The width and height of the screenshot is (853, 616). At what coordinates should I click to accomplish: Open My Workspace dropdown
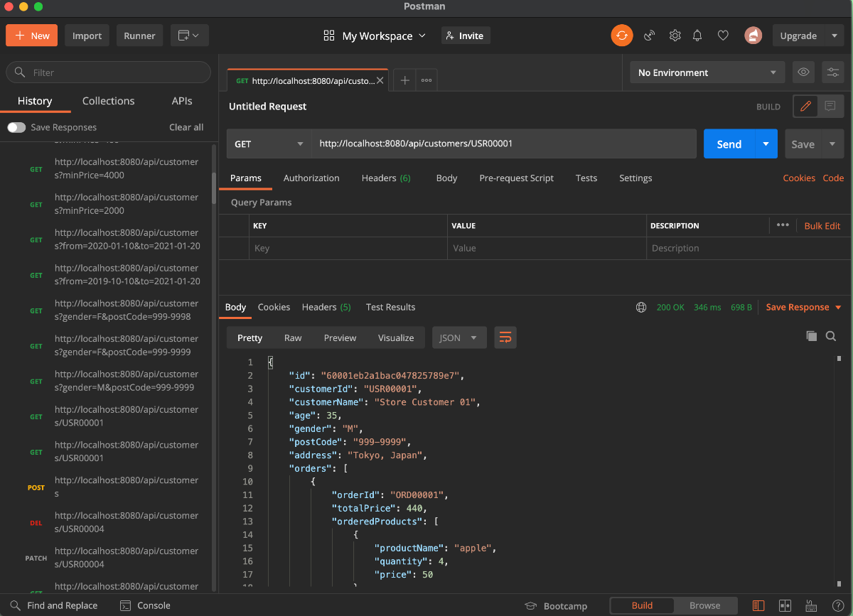click(375, 36)
